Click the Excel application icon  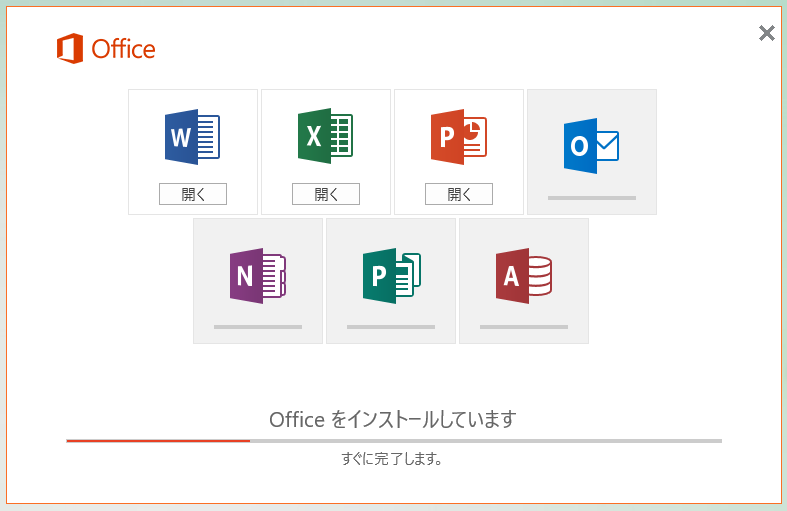tap(326, 136)
